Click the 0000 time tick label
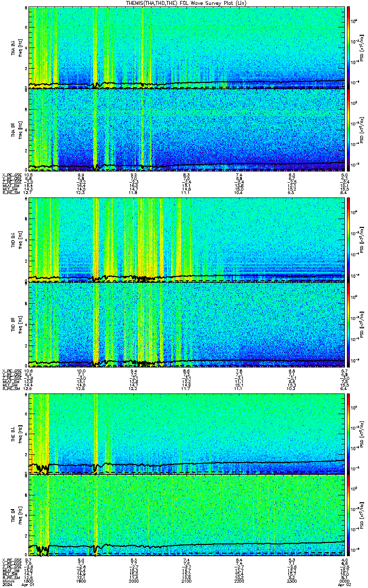This screenshot has width=368, height=588. click(x=344, y=581)
